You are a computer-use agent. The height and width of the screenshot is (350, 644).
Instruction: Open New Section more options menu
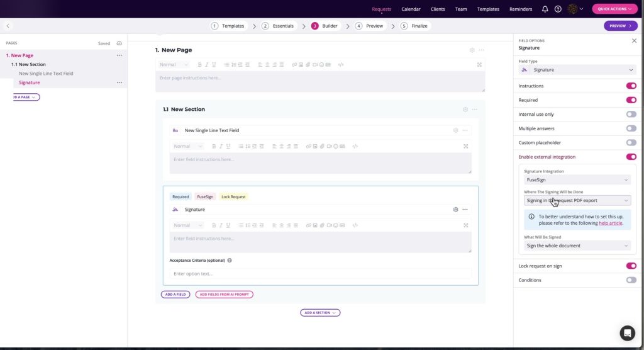pyautogui.click(x=474, y=110)
